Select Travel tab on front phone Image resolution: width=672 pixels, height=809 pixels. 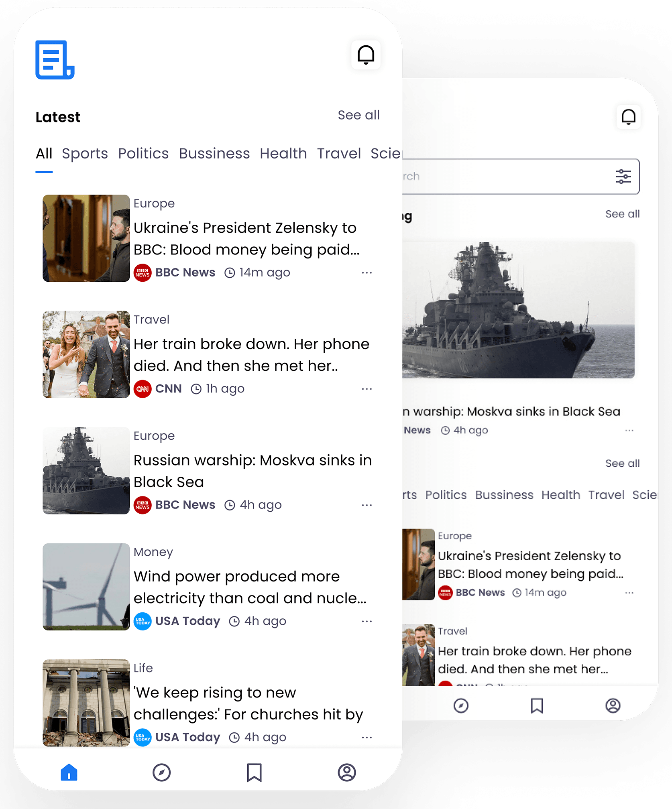[x=339, y=154]
